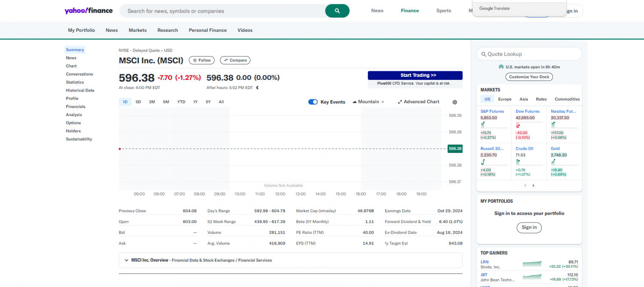Open Advanced Chart expand icon
Image resolution: width=644 pixels, height=287 pixels.
pos(400,102)
